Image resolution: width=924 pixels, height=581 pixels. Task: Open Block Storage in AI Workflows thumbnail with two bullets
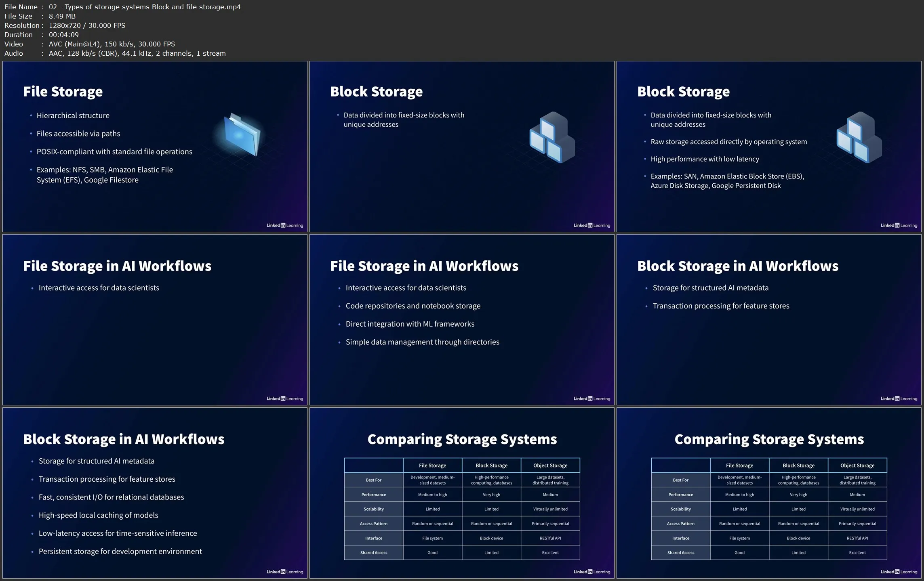[x=769, y=320]
